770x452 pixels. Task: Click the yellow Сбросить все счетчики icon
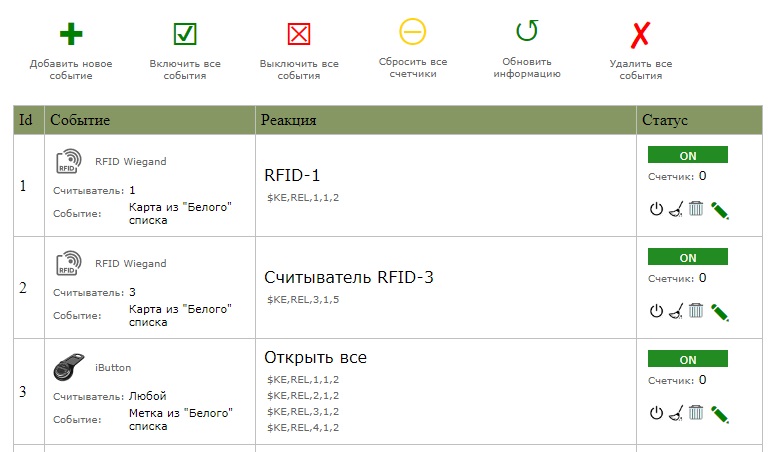(x=412, y=32)
